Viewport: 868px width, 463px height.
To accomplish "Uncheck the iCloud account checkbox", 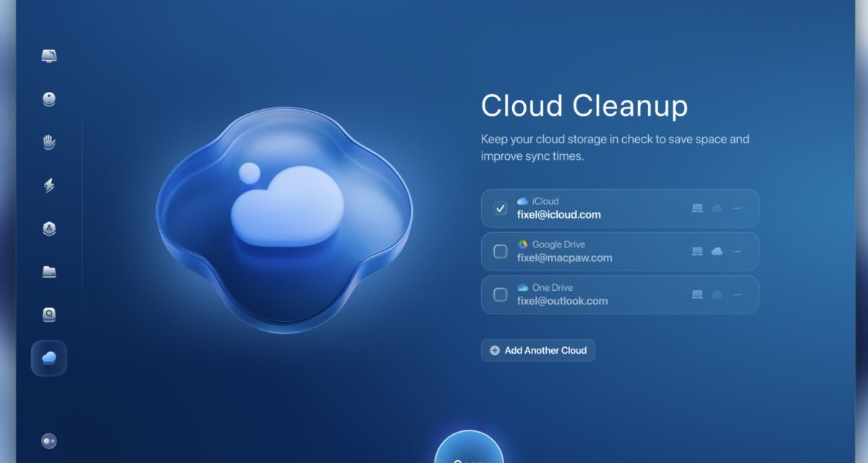I will [x=501, y=208].
